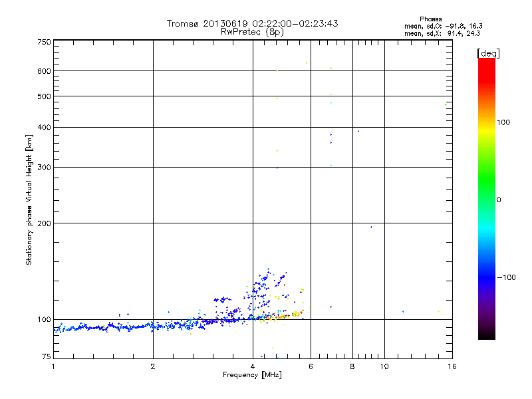Click the '[deg]' colorbar unit label
532x399 pixels.
pyautogui.click(x=488, y=53)
